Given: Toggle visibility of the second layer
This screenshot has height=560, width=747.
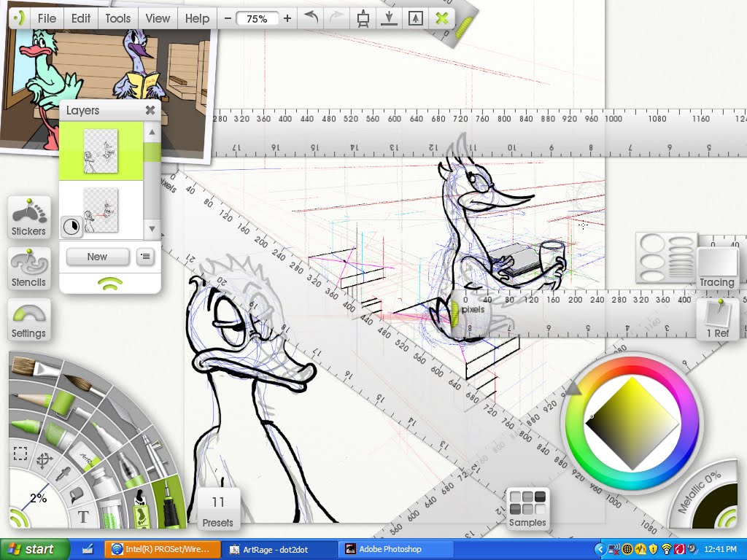Looking at the screenshot, I should point(71,227).
